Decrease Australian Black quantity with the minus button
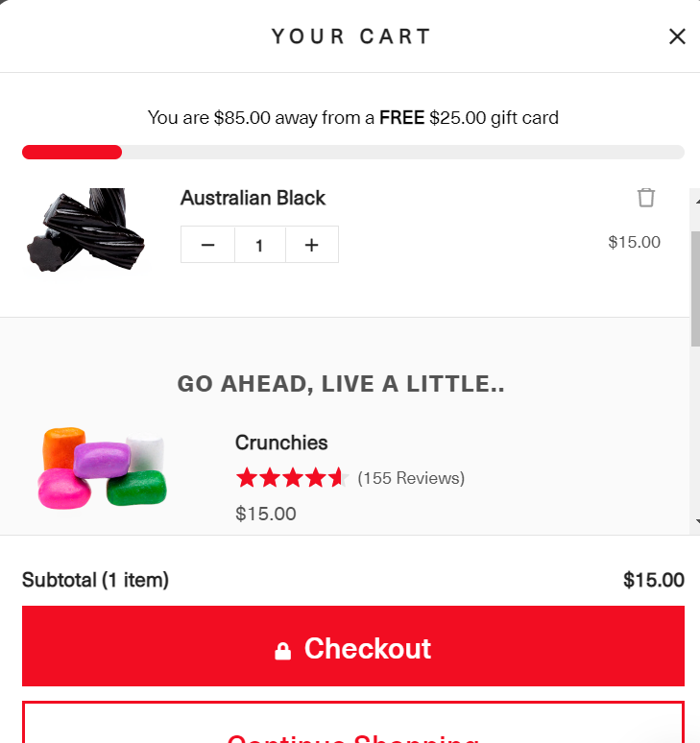700x743 pixels. (207, 245)
